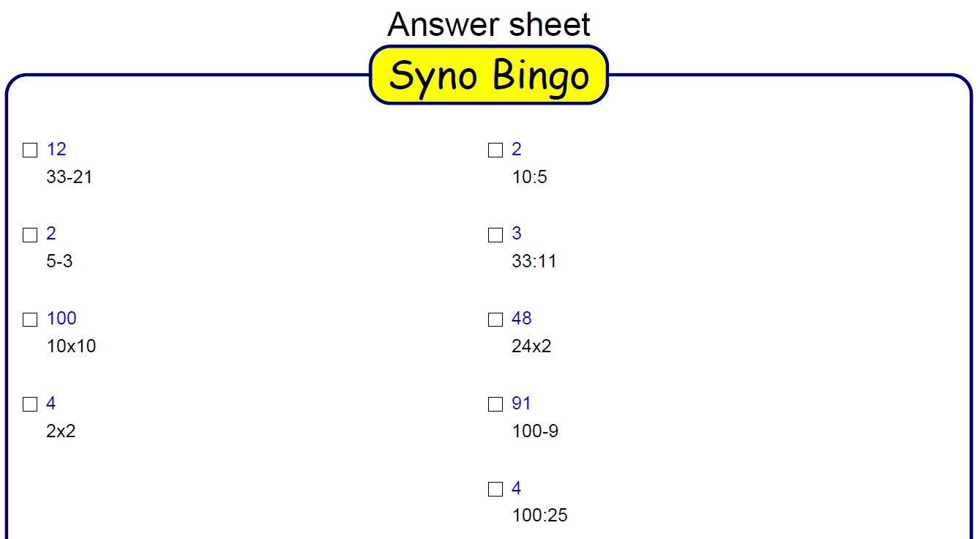
Task: Mark the checkbox for the 2x2 answer
Action: pos(30,404)
